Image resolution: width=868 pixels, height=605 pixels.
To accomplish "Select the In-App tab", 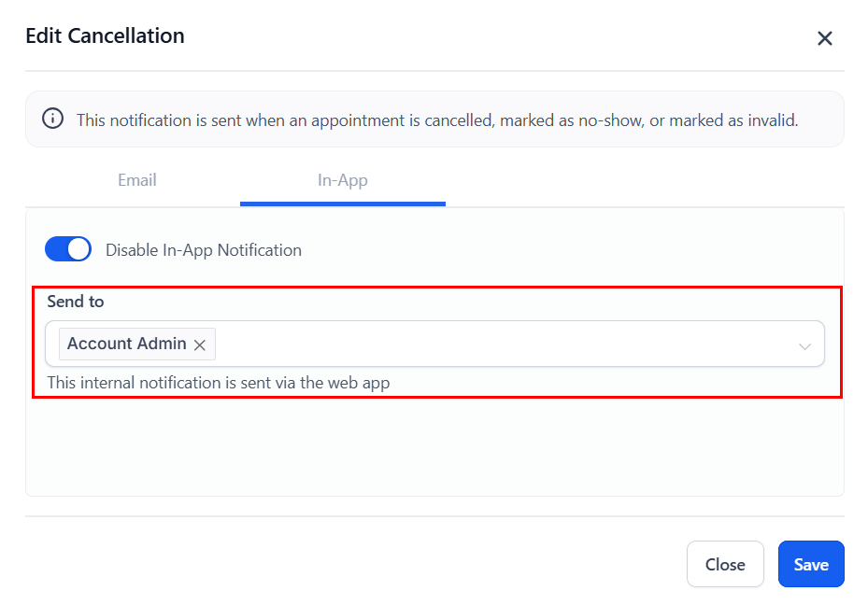I will coord(342,180).
